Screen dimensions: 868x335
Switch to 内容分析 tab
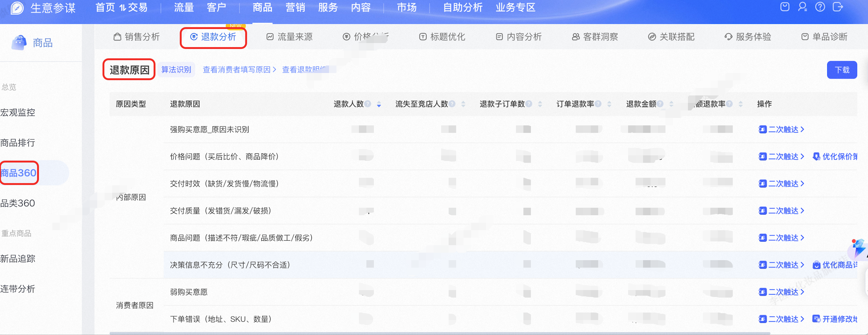[x=518, y=37]
